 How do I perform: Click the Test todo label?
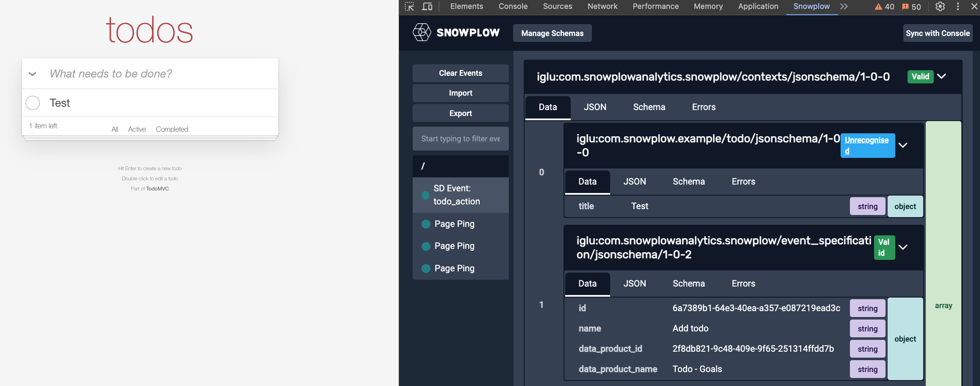click(x=60, y=103)
